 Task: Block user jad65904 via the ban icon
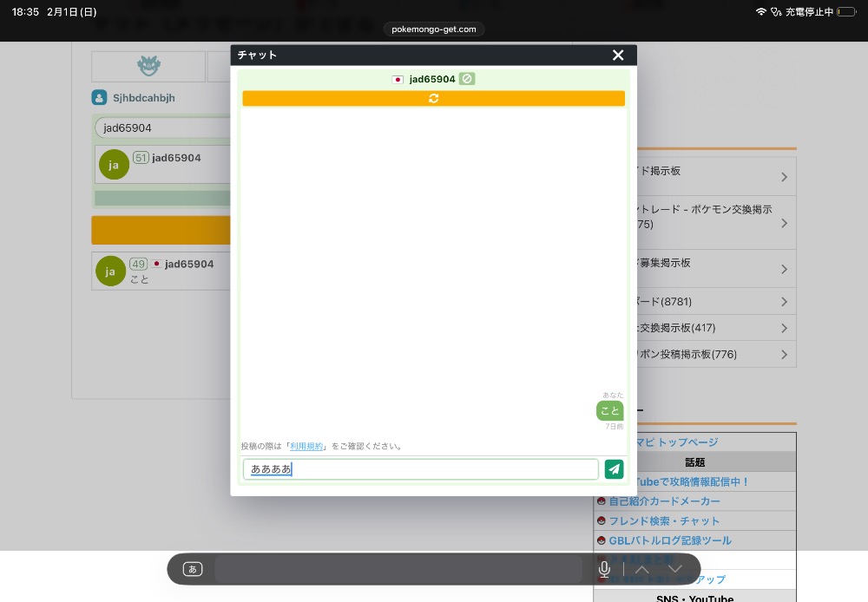467,79
